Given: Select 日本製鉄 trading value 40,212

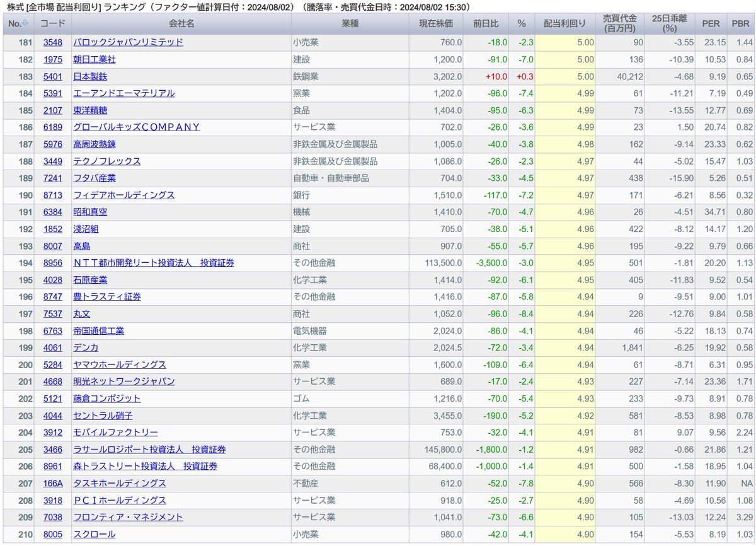Looking at the screenshot, I should [629, 76].
